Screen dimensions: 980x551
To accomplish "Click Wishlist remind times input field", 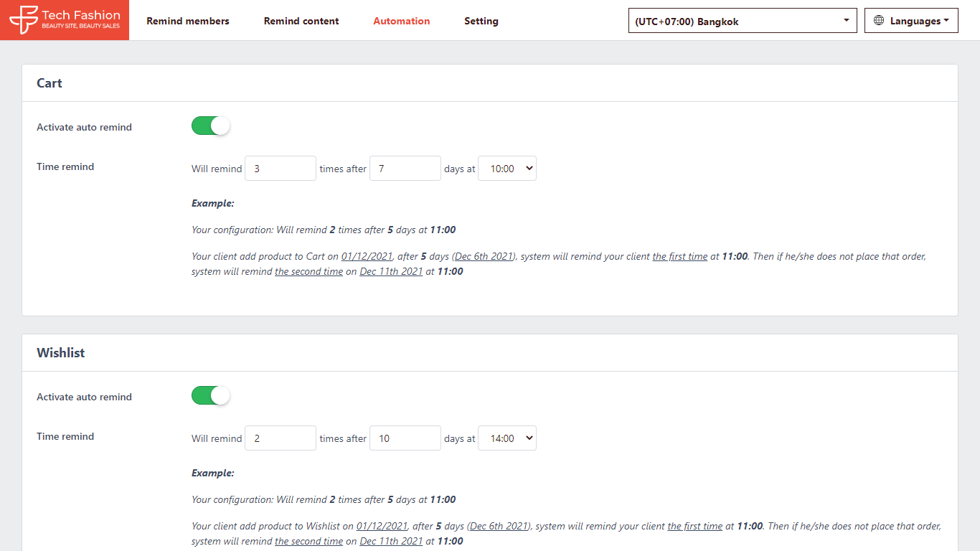I will [280, 438].
